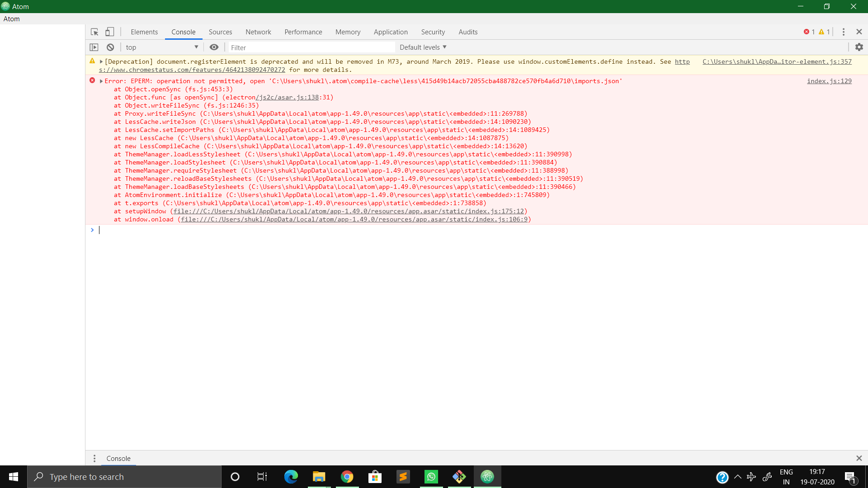Screen dimensions: 868x488
Task: Activate the inspect element picker tool
Action: point(94,32)
